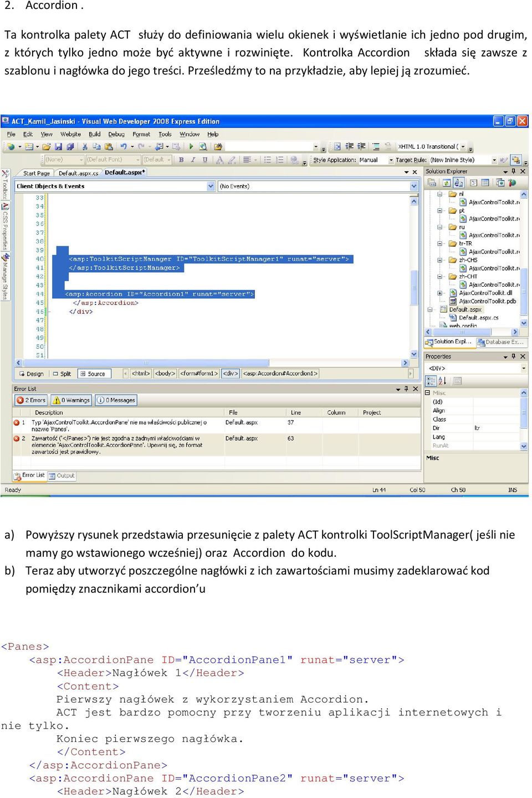Switch to the Output tab
532x798 pixels.
[x=62, y=476]
